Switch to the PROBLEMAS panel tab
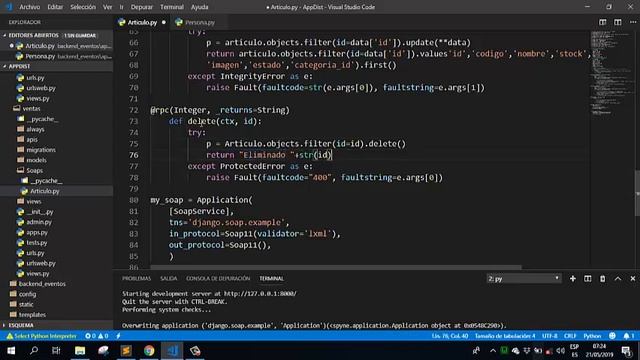The image size is (640, 360). click(x=136, y=278)
